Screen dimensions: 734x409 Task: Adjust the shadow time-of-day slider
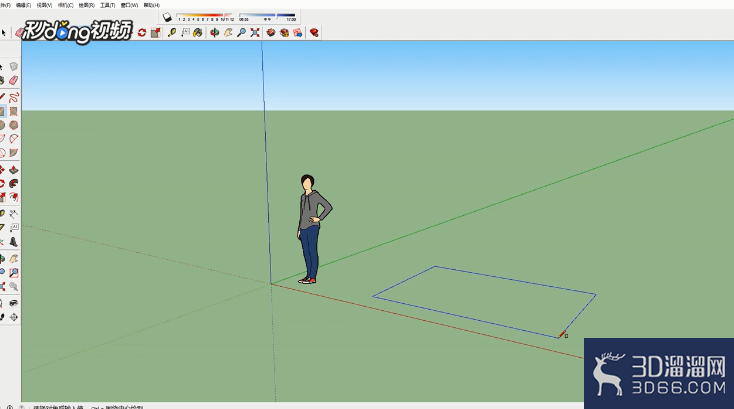coord(267,18)
